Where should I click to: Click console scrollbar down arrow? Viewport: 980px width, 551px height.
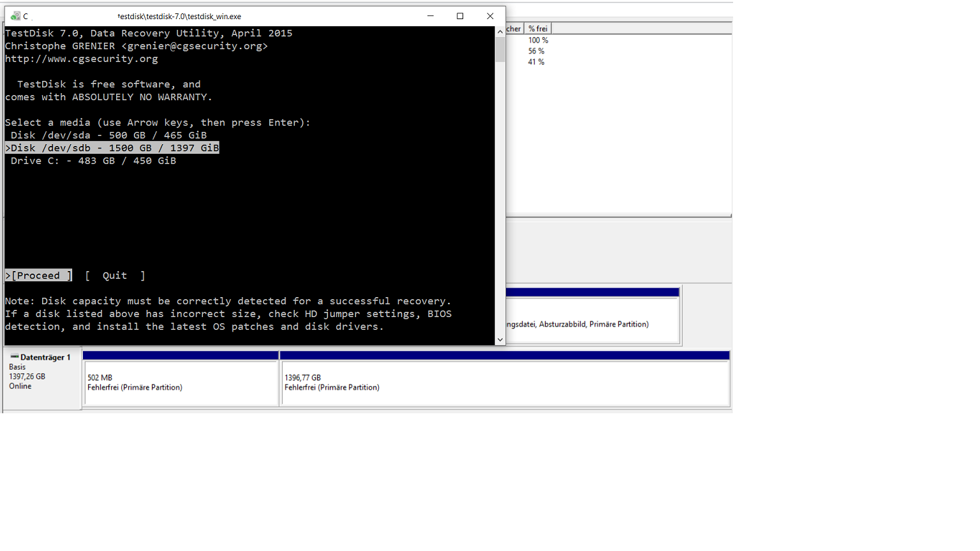point(500,340)
